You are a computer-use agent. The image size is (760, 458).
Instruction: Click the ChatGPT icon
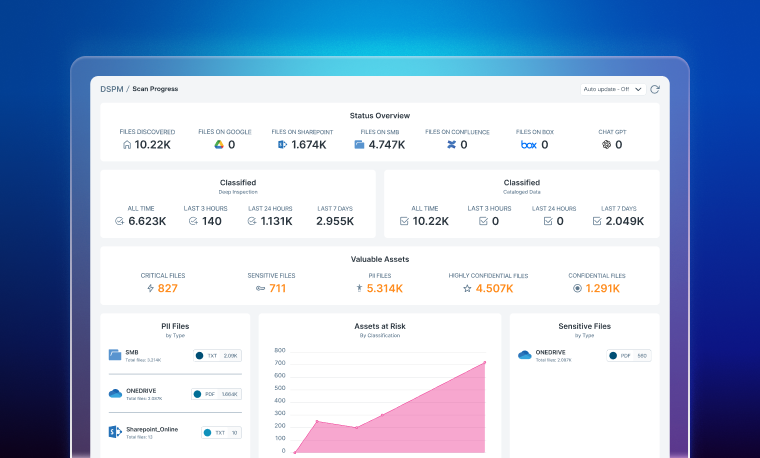pyautogui.click(x=606, y=145)
